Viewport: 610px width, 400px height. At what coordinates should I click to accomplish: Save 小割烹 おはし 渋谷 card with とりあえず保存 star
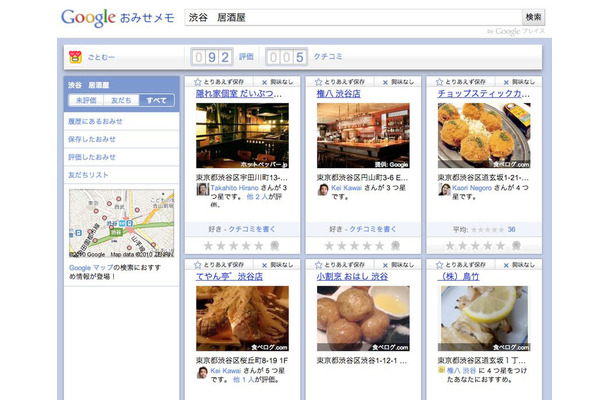pyautogui.click(x=340, y=265)
